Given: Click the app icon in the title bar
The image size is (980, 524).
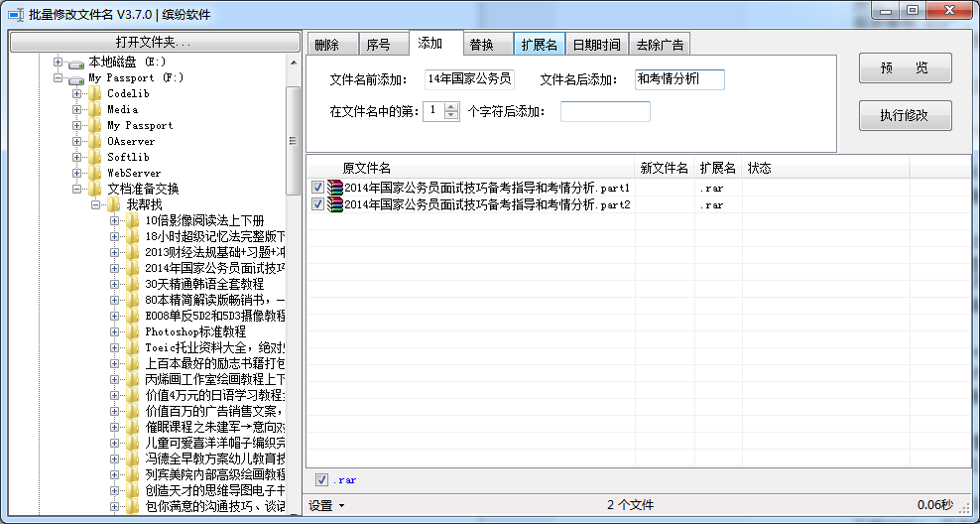Looking at the screenshot, I should [x=15, y=14].
